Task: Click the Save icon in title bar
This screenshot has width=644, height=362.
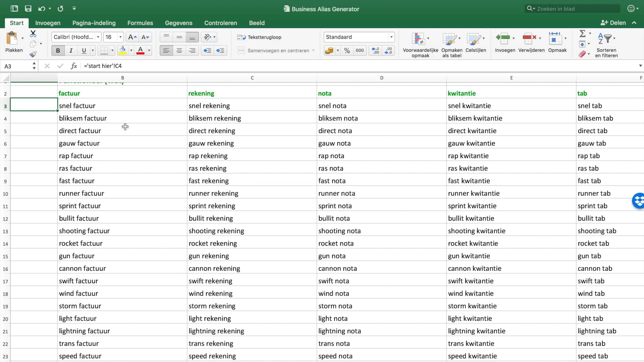Action: [x=28, y=9]
